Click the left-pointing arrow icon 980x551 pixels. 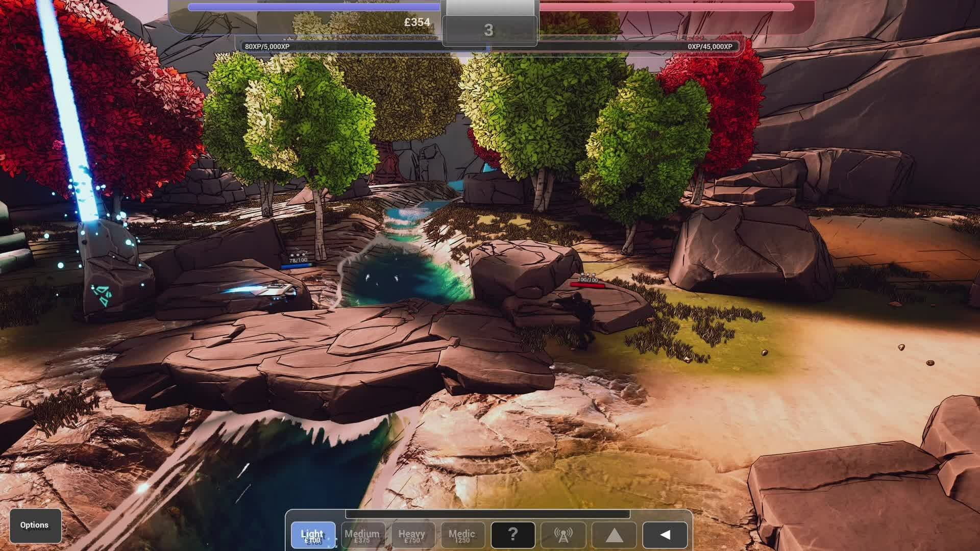[x=665, y=535]
